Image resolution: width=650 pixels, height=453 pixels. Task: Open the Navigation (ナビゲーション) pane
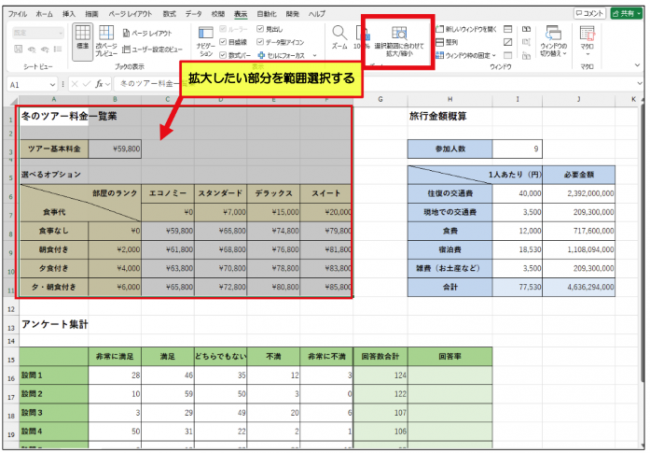coord(204,44)
